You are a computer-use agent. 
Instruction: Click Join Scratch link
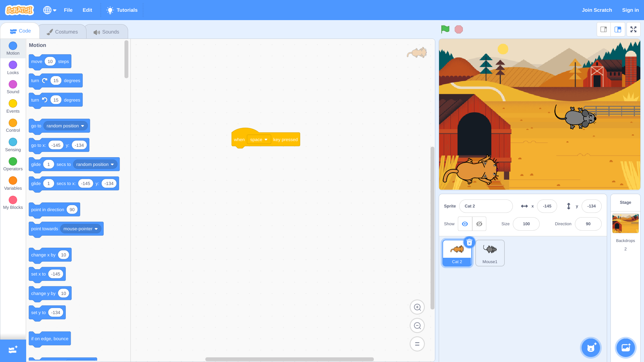(x=597, y=10)
